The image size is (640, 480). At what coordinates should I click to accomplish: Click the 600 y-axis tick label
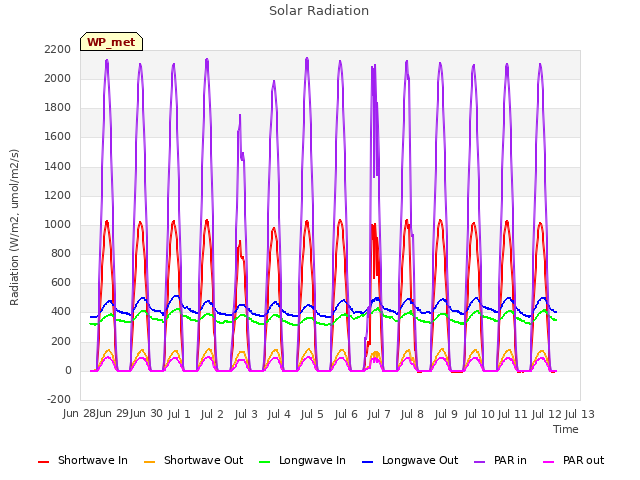click(61, 283)
